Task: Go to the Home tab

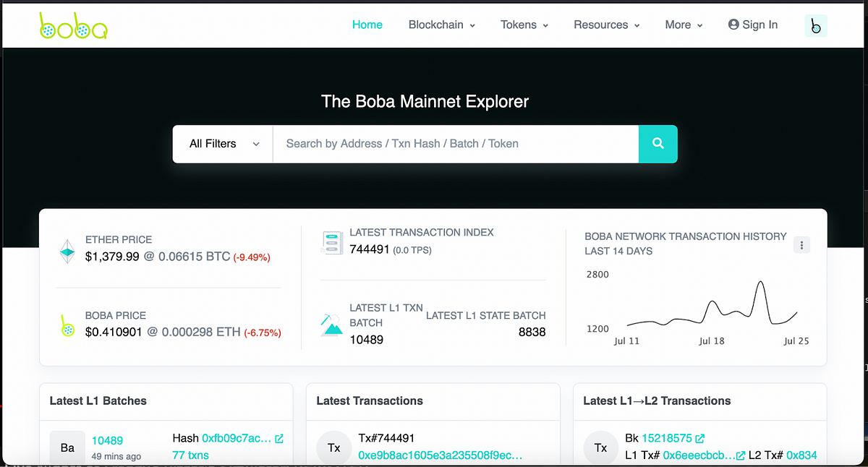Action: 367,25
